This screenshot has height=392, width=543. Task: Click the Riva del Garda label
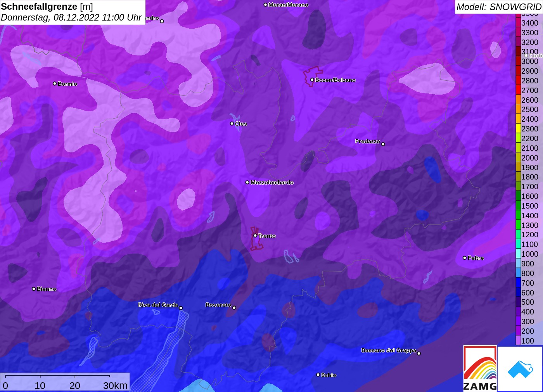point(158,305)
